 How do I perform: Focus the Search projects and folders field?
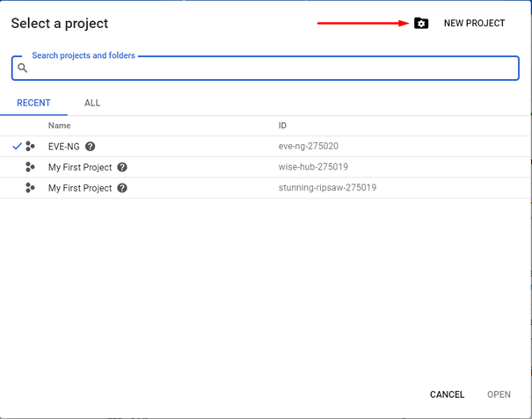click(x=266, y=69)
